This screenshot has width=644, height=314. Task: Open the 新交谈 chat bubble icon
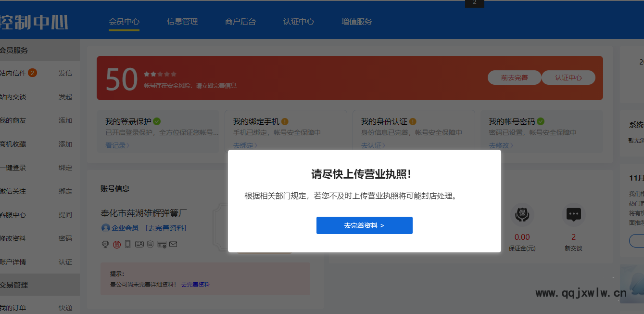point(573,215)
